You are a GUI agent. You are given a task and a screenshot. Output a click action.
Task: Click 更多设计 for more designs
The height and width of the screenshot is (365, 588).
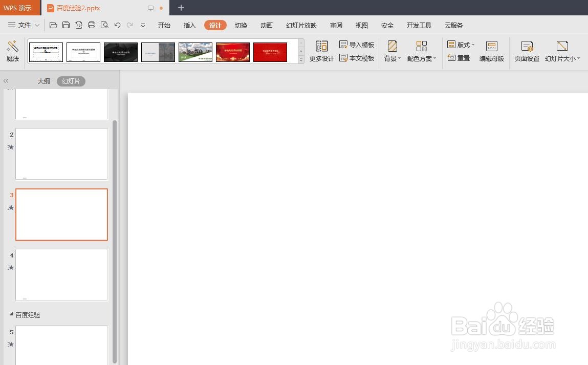pos(321,51)
